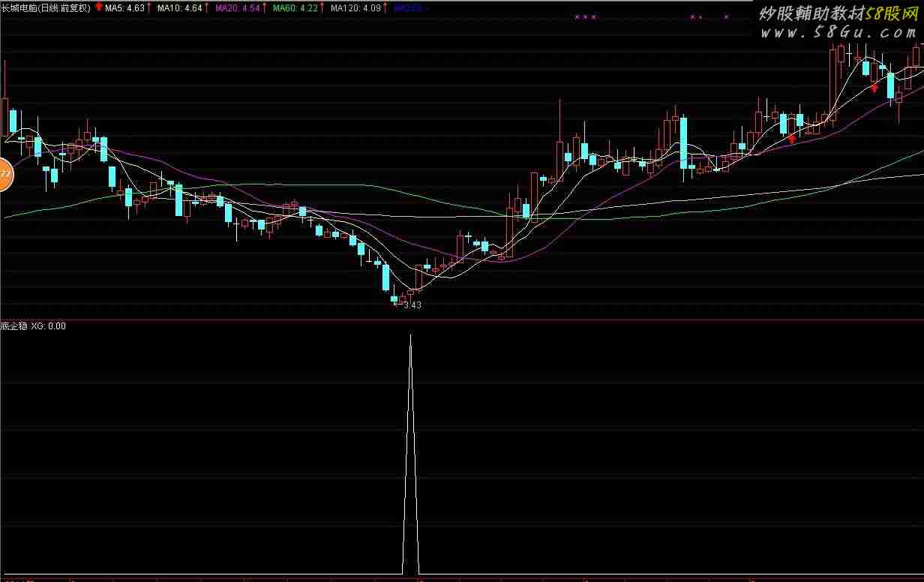
Task: Click the pair of purple x markers at top
Action: (696, 16)
